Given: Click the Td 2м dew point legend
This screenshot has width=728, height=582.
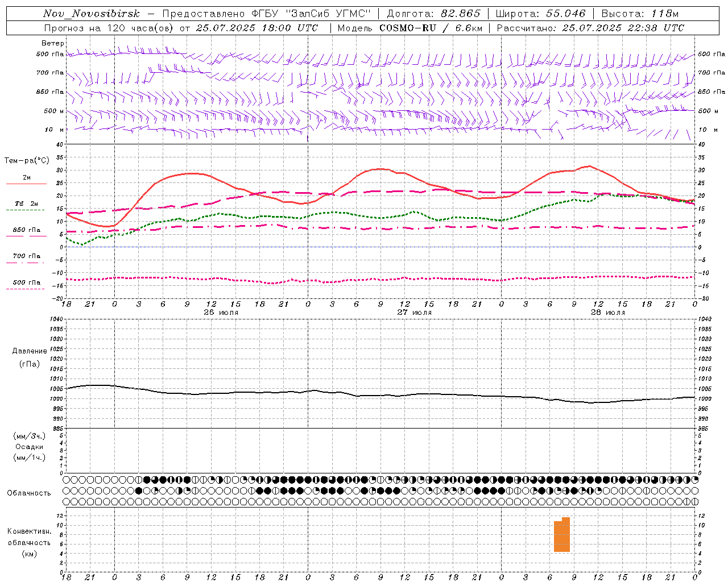Looking at the screenshot, I should [x=27, y=203].
